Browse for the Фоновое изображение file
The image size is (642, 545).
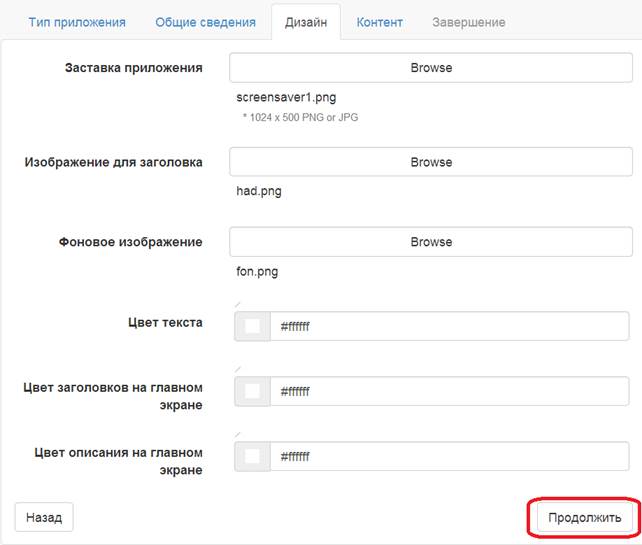point(431,242)
